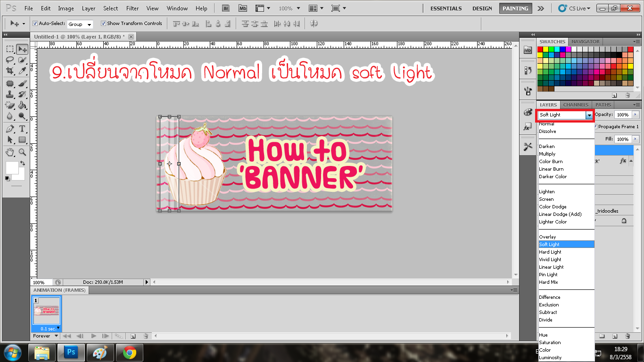This screenshot has width=644, height=362.
Task: Choose Hard Light from the blend mode list
Action: coord(566,252)
